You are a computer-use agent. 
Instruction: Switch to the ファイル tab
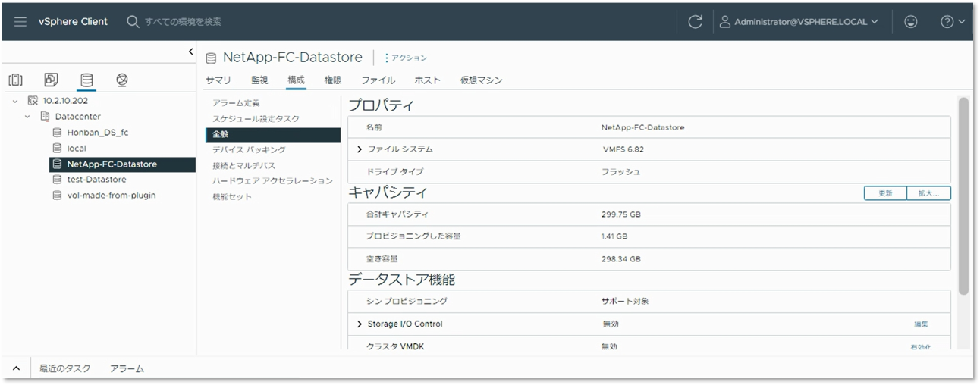pyautogui.click(x=378, y=80)
